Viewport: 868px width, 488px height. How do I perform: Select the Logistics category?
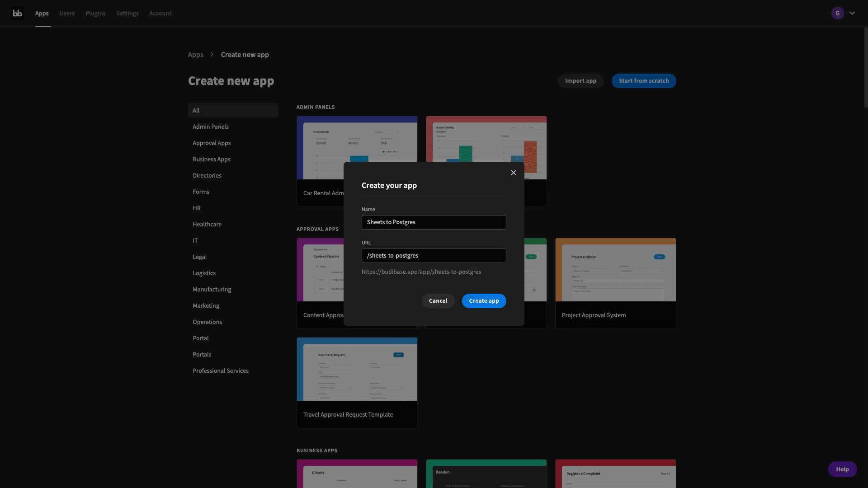(233, 273)
